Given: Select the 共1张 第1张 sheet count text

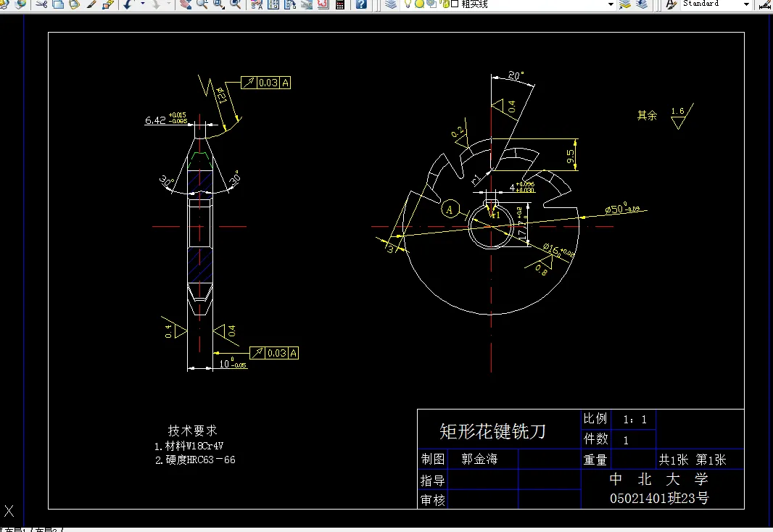Looking at the screenshot, I should click(693, 460).
